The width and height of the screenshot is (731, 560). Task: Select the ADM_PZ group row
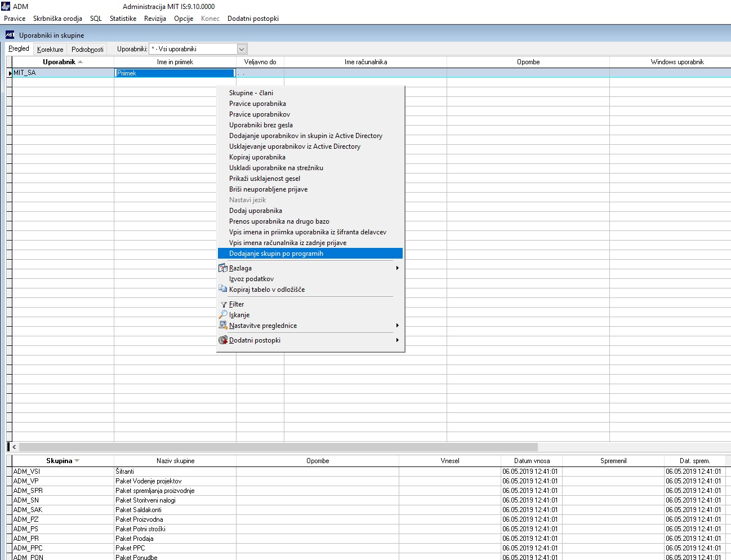369,519
